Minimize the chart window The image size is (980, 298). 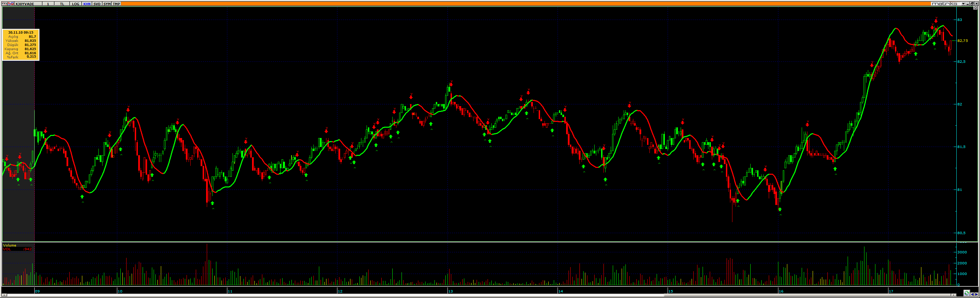click(968, 4)
